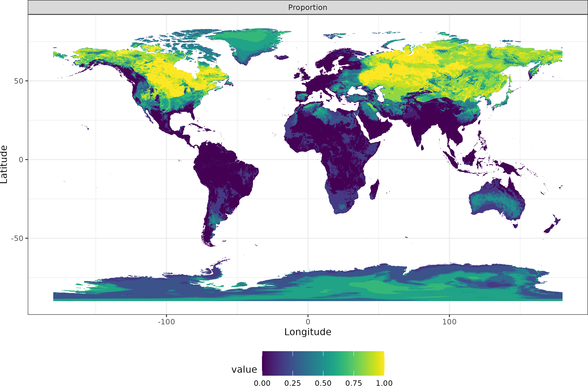Click the 1.00 legend label
Viewport: 588px width, 392px height.
[384, 383]
